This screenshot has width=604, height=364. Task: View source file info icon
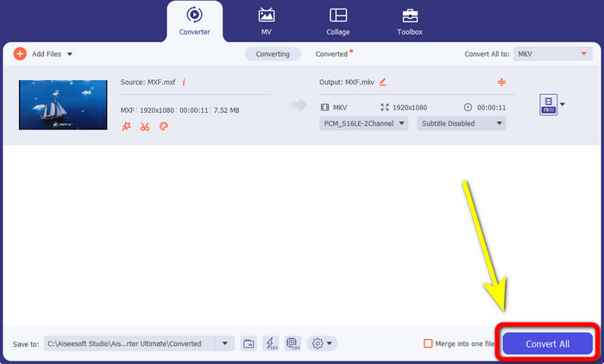point(184,82)
